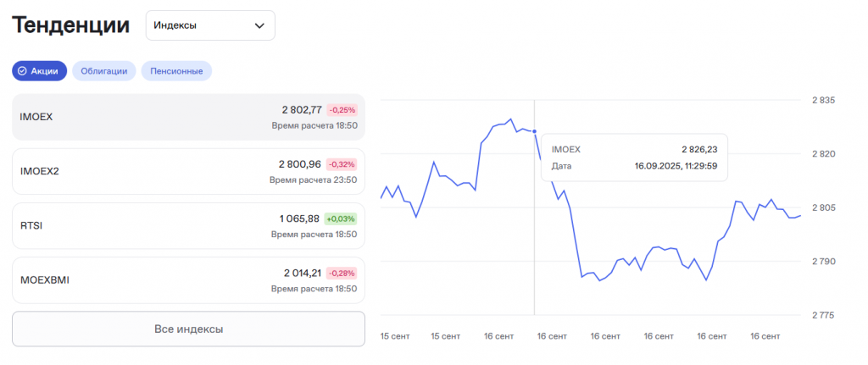The height and width of the screenshot is (365, 868).
Task: Switch to the Пенсионные filter chip
Action: click(176, 71)
